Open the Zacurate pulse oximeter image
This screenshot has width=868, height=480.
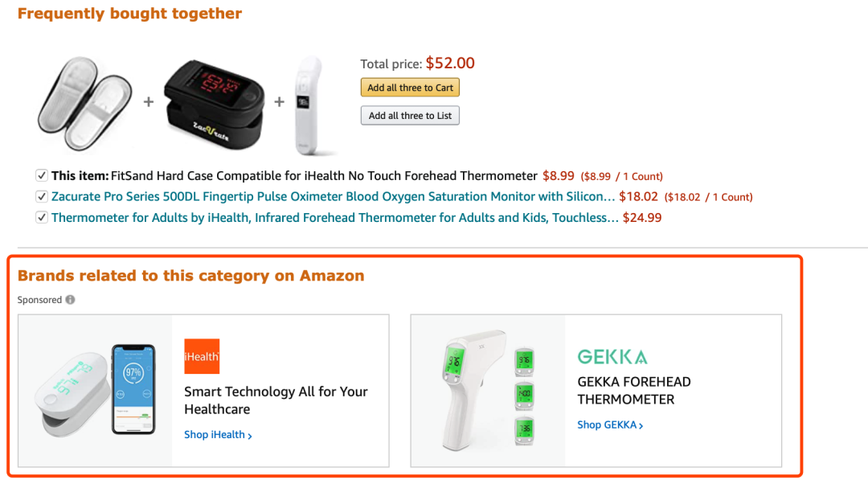(215, 105)
